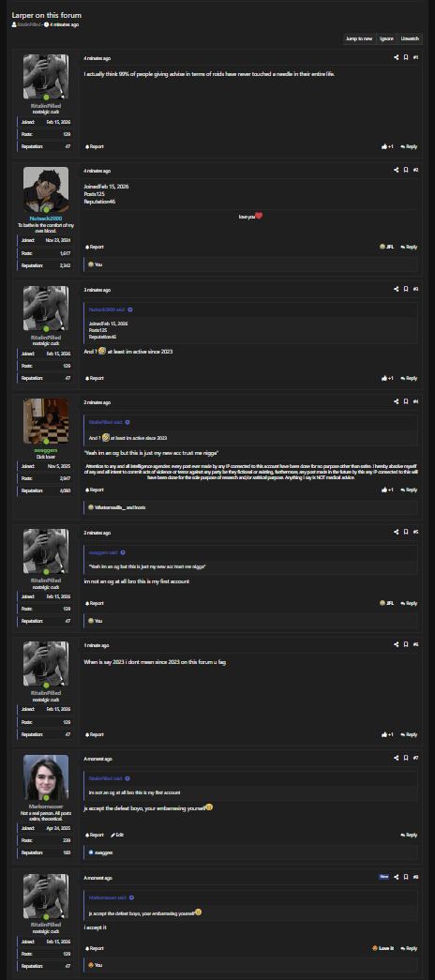Screen dimensions: 435x980
Task: Reply to swaggers' post #4
Action: (x=409, y=490)
